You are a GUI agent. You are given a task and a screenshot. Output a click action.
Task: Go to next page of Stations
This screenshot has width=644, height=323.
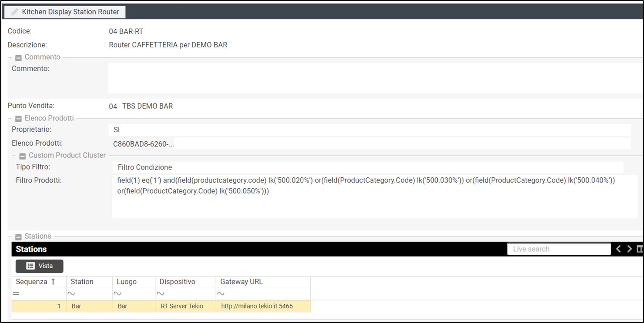pos(629,249)
